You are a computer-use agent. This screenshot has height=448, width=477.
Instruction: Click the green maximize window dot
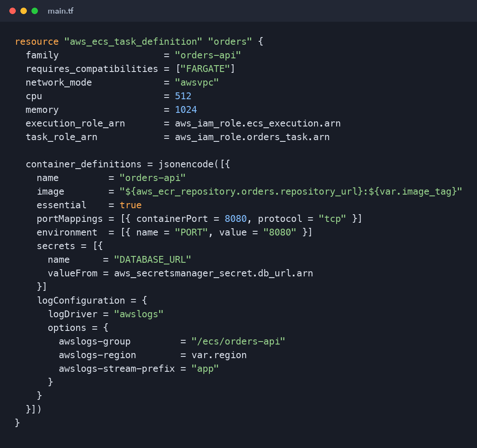pos(35,11)
